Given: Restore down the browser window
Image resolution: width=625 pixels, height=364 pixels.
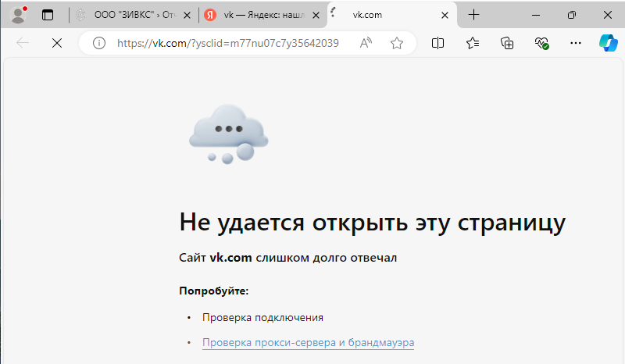Looking at the screenshot, I should pyautogui.click(x=572, y=15).
